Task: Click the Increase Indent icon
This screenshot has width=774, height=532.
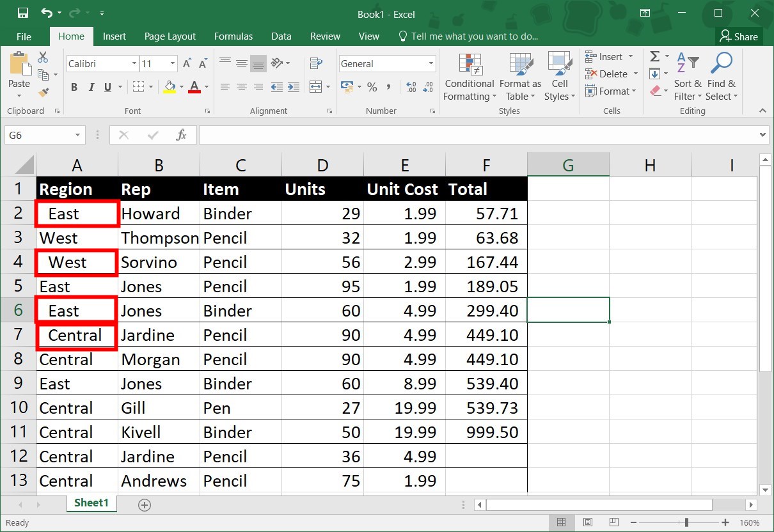Action: (x=294, y=87)
